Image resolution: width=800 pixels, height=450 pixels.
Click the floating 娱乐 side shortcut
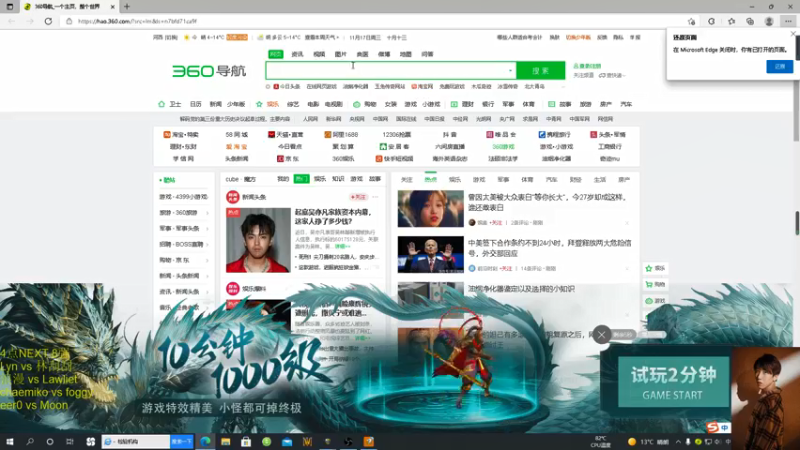[655, 268]
